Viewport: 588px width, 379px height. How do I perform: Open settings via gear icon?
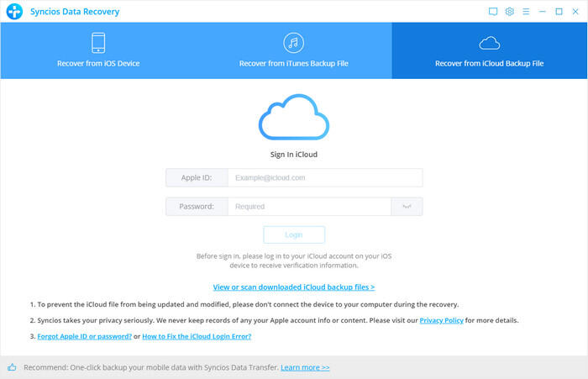[509, 12]
